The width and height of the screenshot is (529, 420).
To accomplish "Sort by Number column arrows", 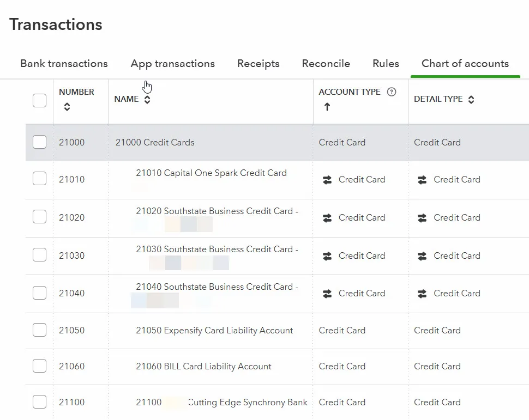I will click(x=67, y=107).
